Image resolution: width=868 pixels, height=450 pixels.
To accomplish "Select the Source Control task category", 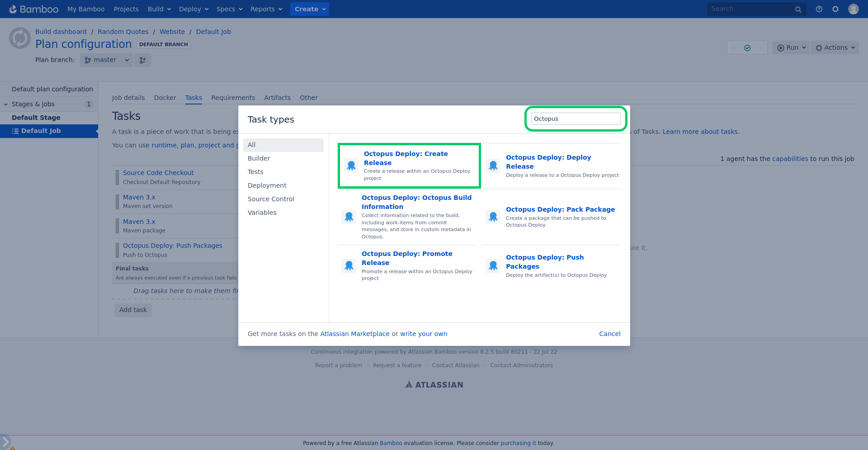I will coord(283,199).
